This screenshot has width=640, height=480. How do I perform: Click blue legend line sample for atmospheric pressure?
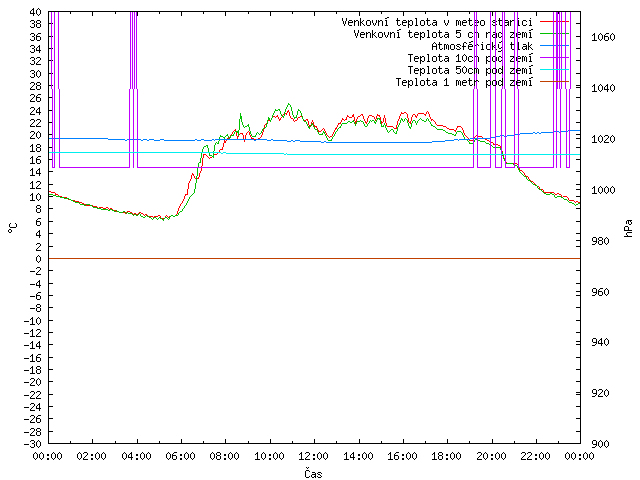(x=554, y=46)
